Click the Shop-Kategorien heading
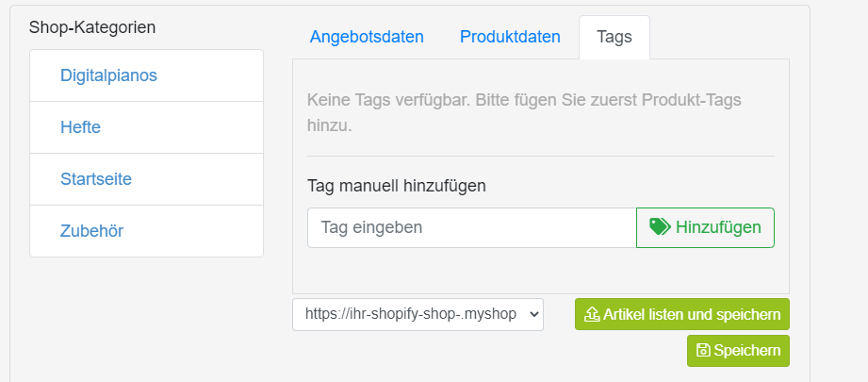Viewport: 868px width, 382px height. pyautogui.click(x=92, y=27)
